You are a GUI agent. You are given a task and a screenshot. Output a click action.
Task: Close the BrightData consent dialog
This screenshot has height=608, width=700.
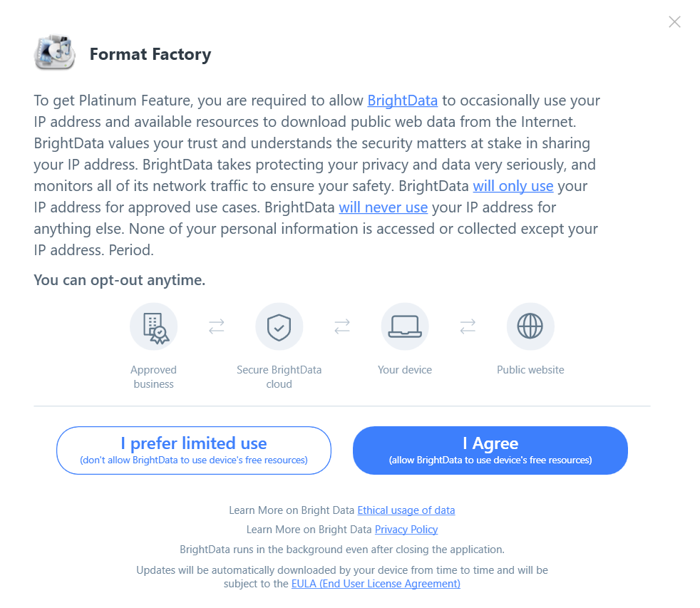click(x=674, y=22)
